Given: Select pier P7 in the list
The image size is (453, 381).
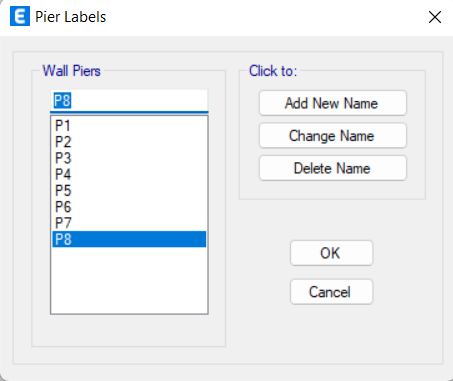Looking at the screenshot, I should 129,223.
